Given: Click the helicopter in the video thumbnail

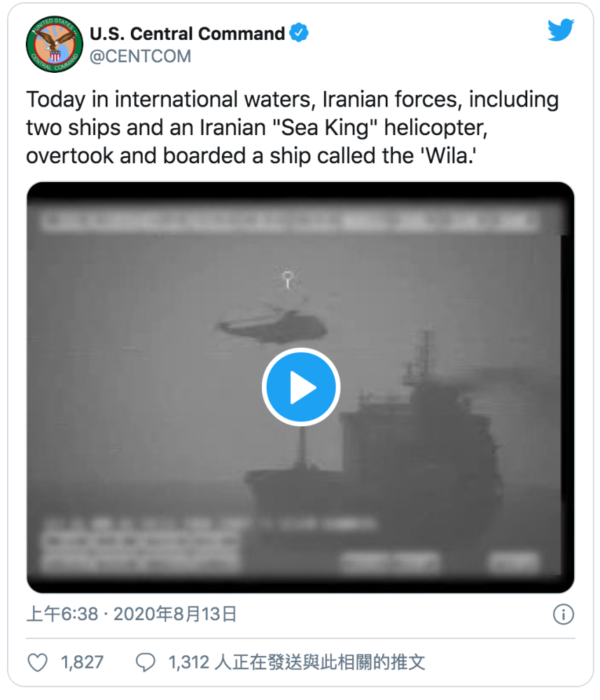Looking at the screenshot, I should tap(272, 323).
